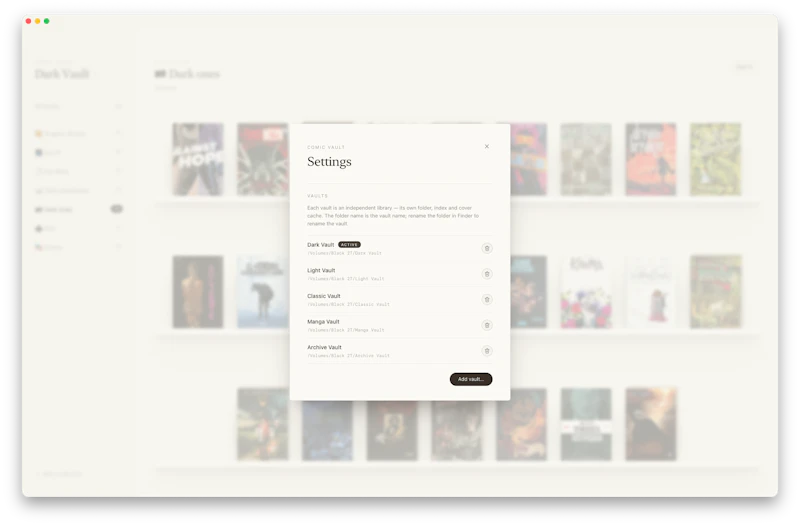Delete the Dark Vault with its trash icon
Screen dimensions: 800x526
click(x=487, y=248)
